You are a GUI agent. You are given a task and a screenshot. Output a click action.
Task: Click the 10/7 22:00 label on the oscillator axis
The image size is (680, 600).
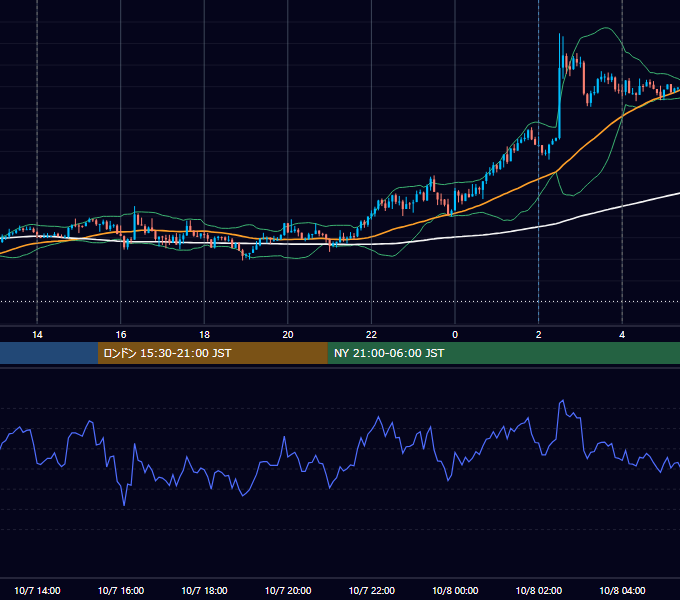(372, 590)
